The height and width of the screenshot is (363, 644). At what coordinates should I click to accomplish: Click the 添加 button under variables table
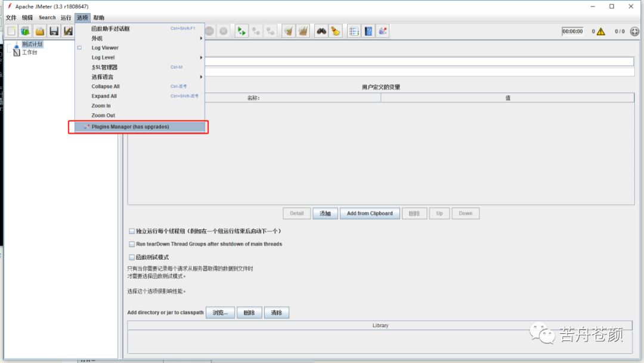point(325,213)
